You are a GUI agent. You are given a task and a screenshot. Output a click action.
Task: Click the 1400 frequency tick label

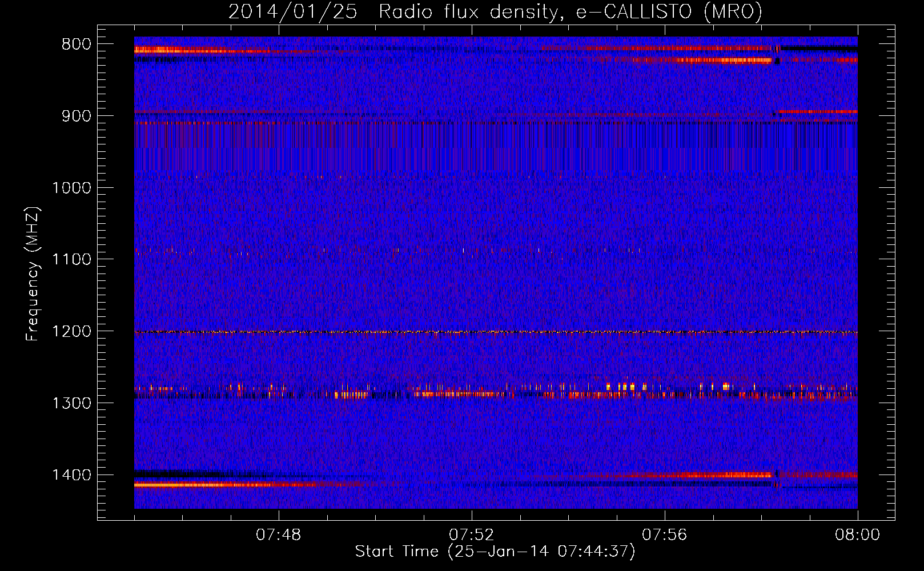71,475
